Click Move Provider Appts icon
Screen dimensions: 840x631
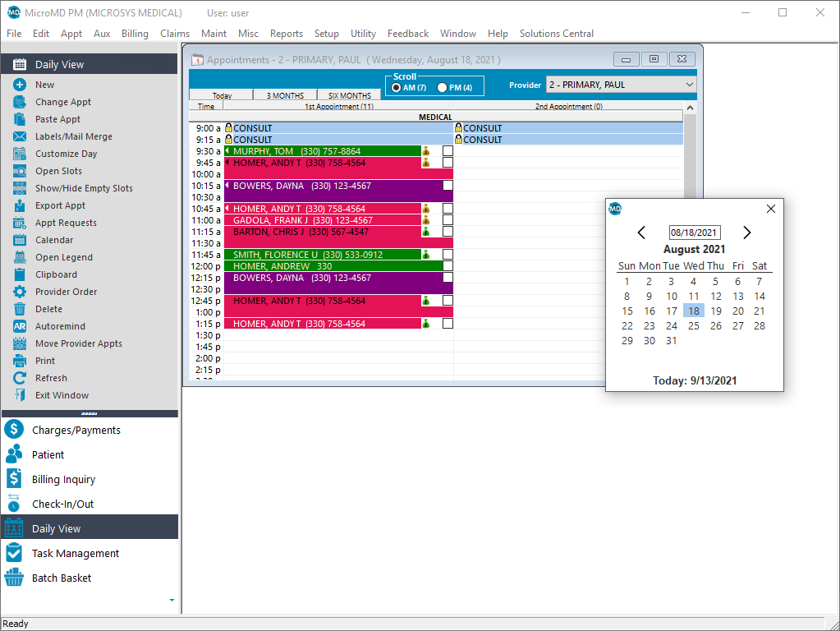20,343
